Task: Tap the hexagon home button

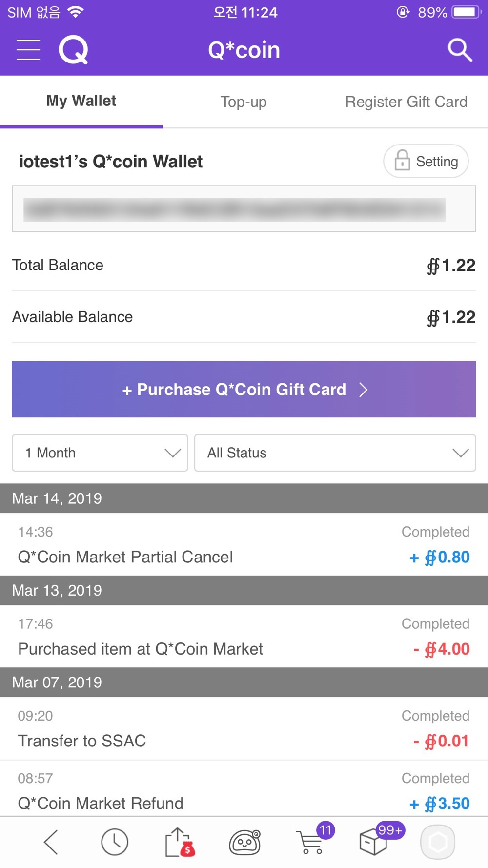Action: pyautogui.click(x=438, y=842)
